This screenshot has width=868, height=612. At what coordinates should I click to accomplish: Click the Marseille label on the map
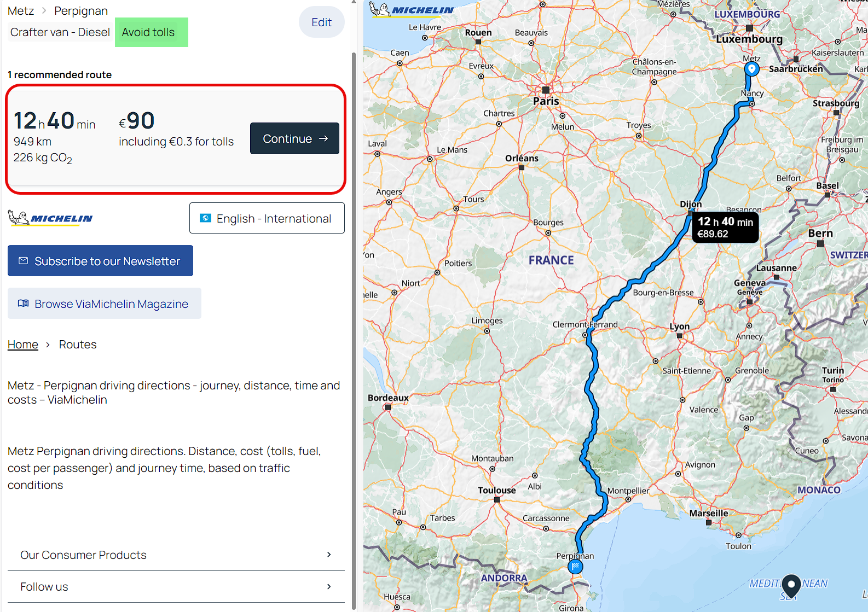pos(709,513)
